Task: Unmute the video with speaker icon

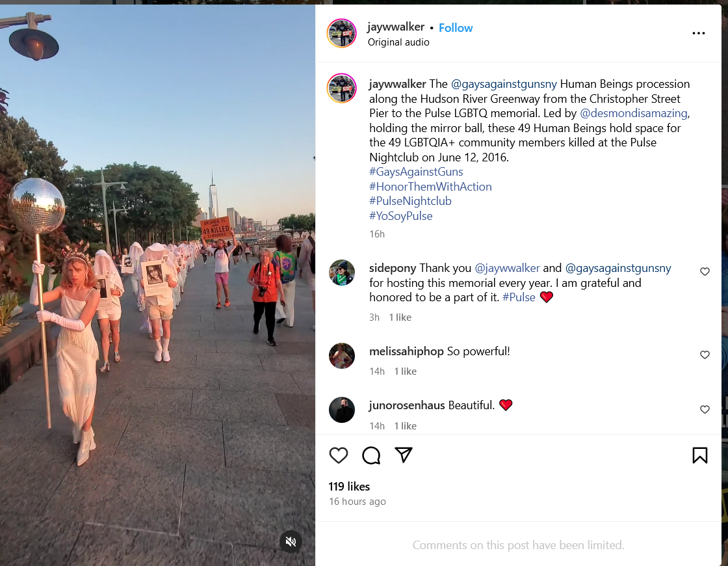Action: [x=291, y=541]
